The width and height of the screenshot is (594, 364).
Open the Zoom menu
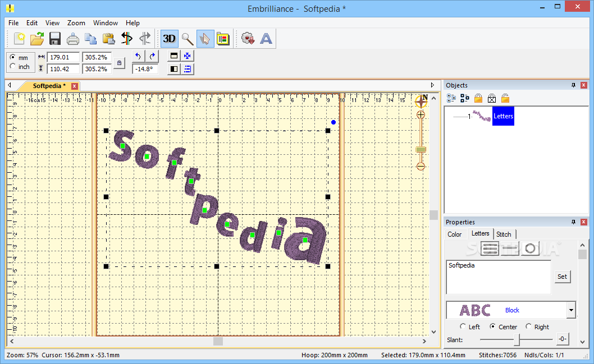[76, 22]
